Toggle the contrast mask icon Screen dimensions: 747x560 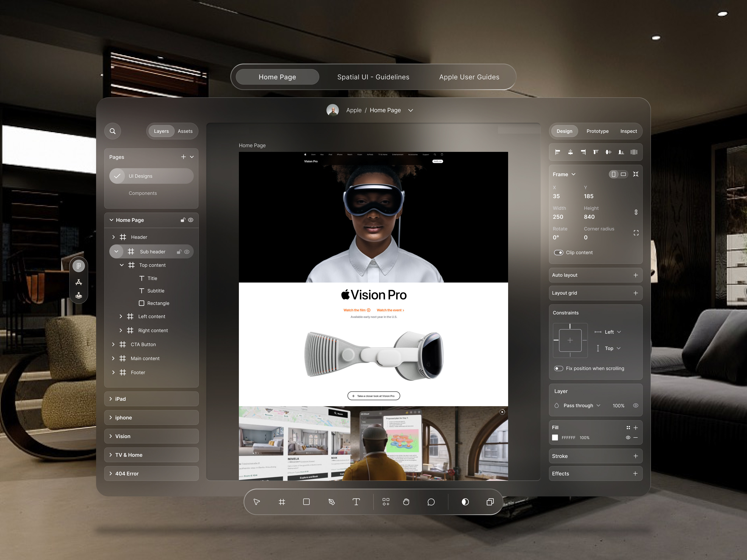pos(465,502)
